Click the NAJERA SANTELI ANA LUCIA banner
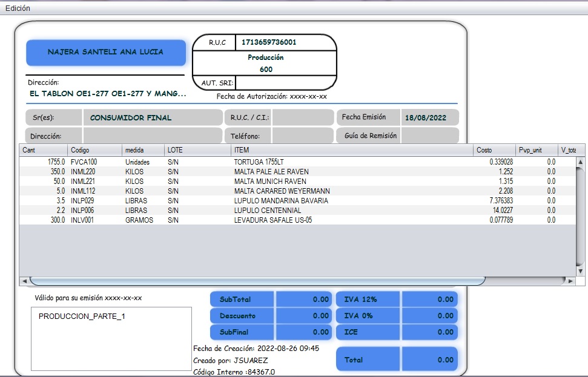 tap(105, 53)
